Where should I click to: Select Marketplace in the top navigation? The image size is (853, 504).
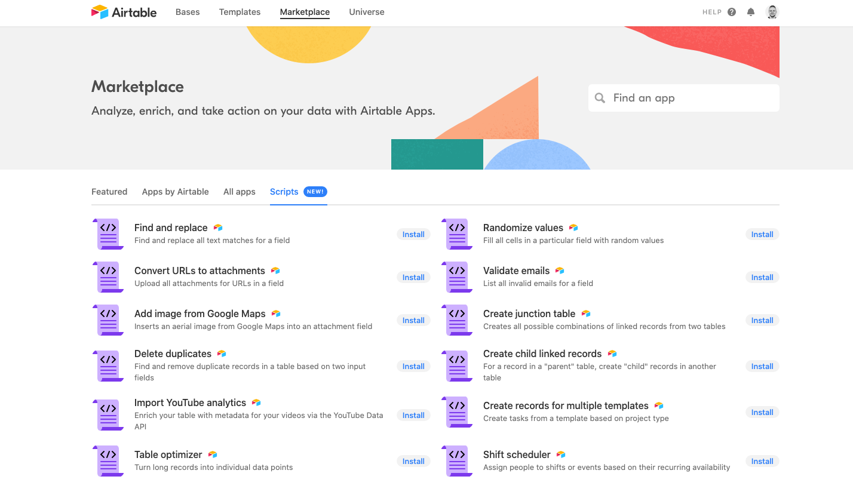[x=305, y=12]
